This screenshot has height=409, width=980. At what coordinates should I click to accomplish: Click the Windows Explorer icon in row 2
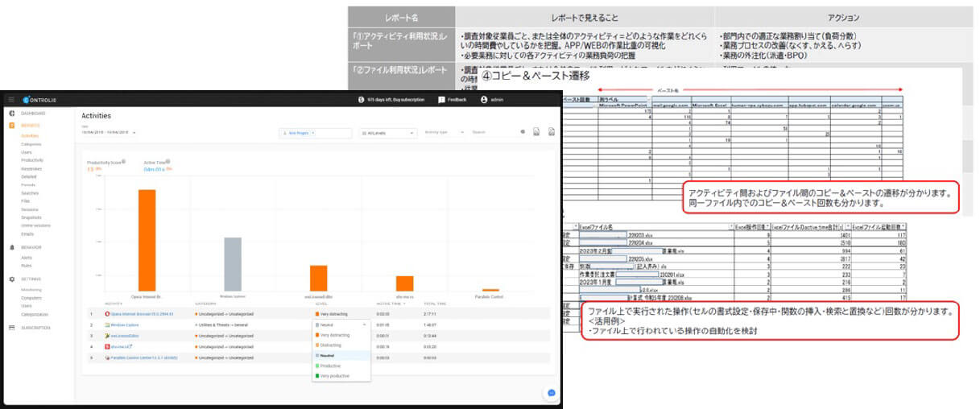click(x=106, y=324)
